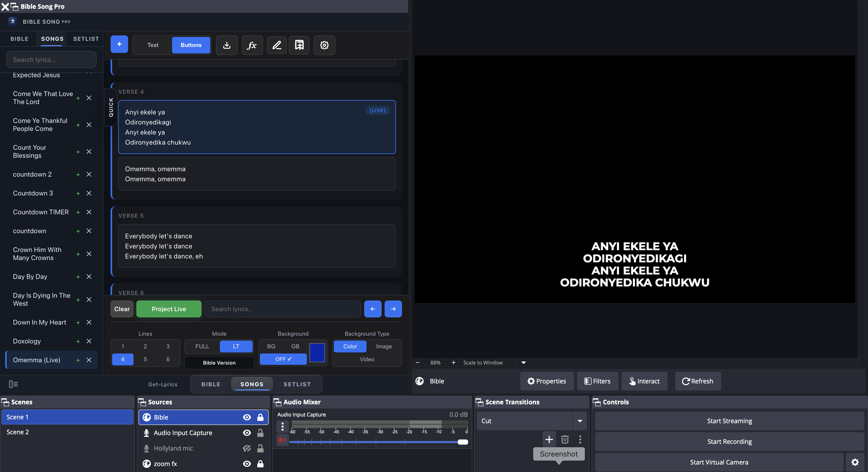Switch mode to FULL
The width and height of the screenshot is (868, 472).
click(202, 346)
